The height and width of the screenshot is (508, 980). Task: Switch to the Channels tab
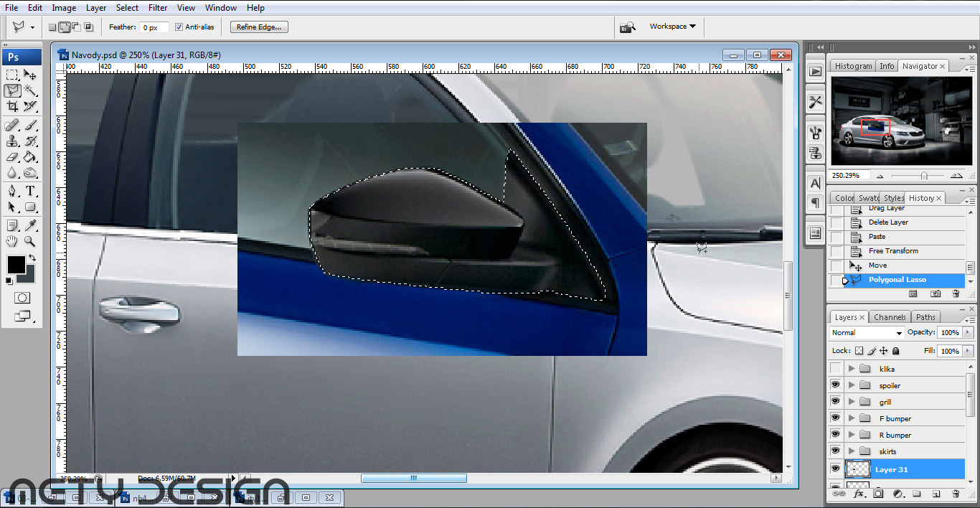(x=890, y=317)
